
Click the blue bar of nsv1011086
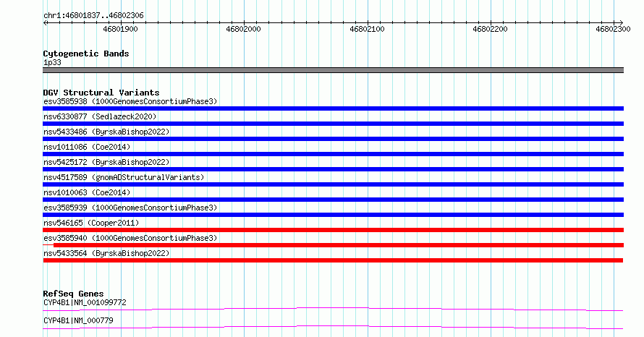333,154
